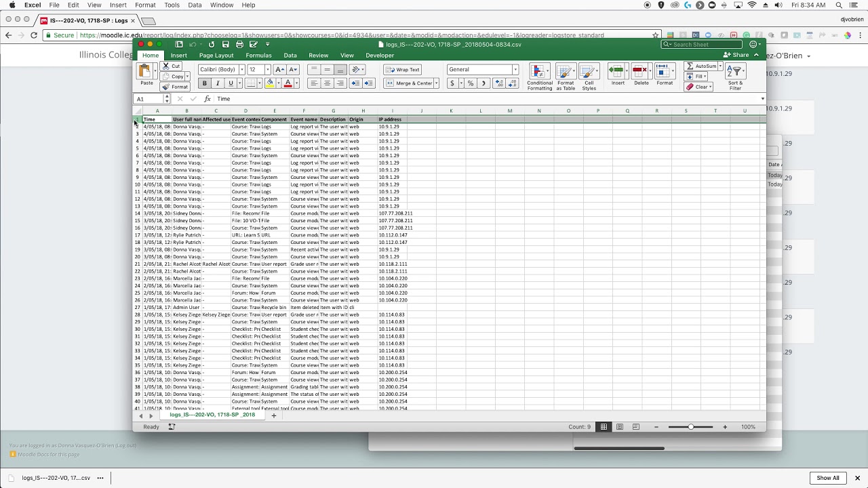
Task: Increase decimal places
Action: click(499, 83)
